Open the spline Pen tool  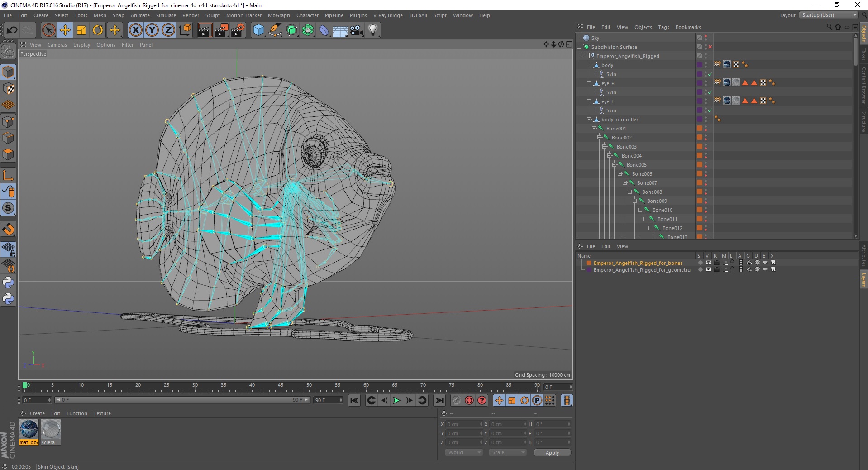pos(275,30)
